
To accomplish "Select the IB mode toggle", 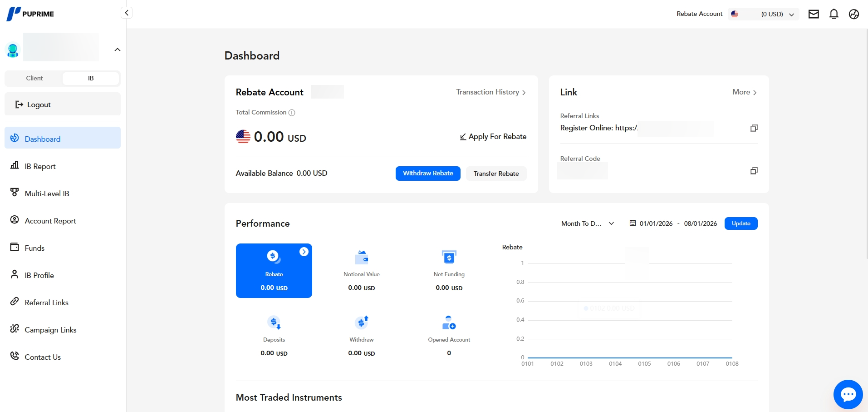I will pos(91,78).
